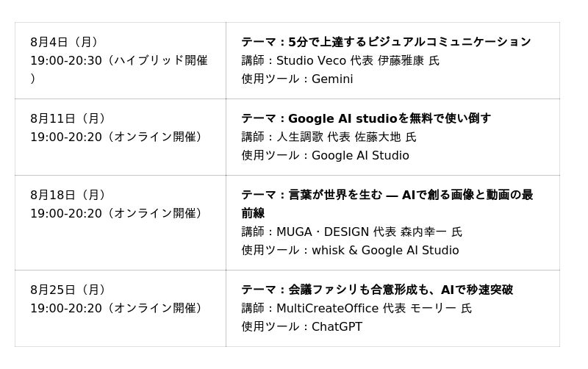
Task: Click the 8月25日（月） date text
Action: [x=68, y=290]
